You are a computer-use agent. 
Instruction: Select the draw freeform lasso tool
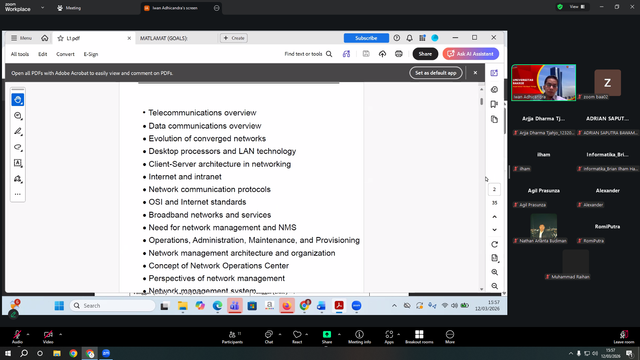tap(18, 147)
